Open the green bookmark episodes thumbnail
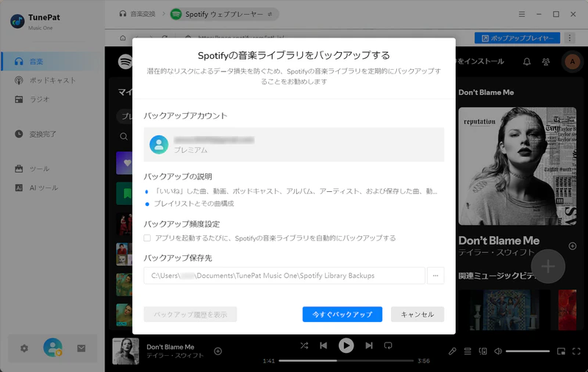 tap(124, 193)
